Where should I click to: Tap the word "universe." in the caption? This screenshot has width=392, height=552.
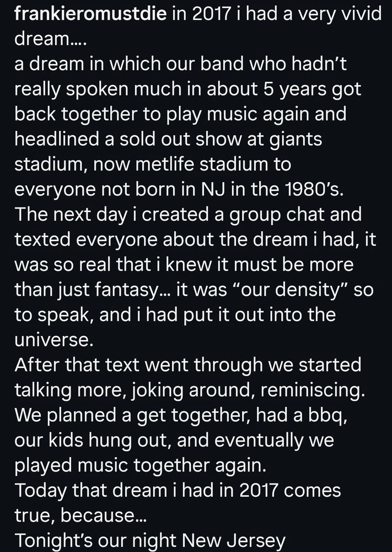pos(54,340)
